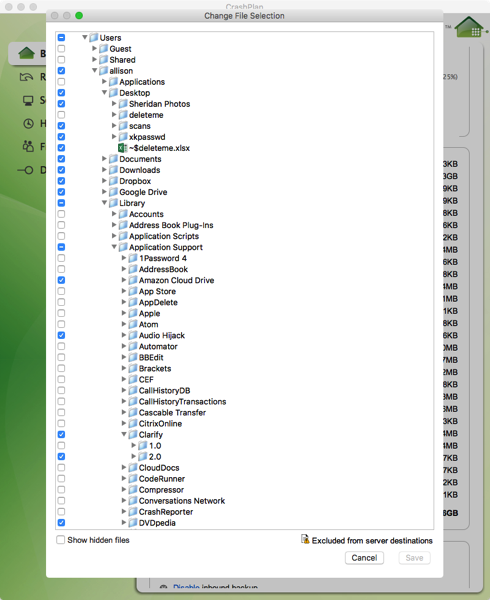490x600 pixels.
Task: Check the deleteme folder checkbox
Action: point(61,115)
